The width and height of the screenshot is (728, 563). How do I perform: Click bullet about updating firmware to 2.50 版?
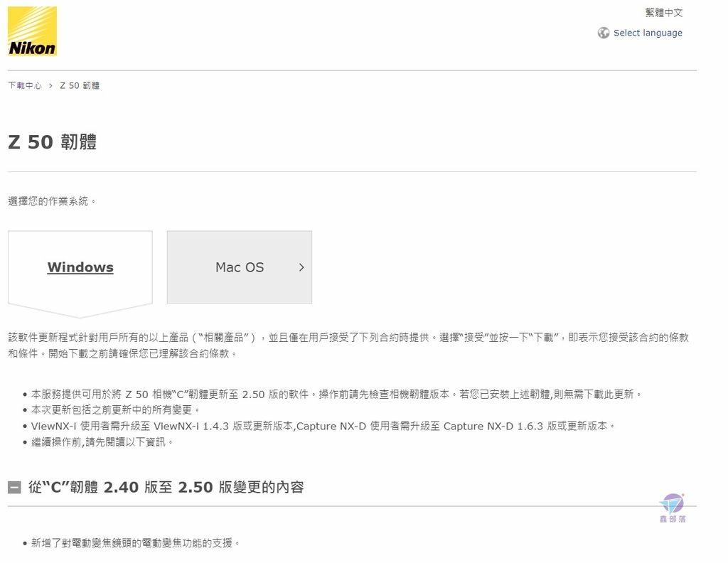[x=336, y=394]
